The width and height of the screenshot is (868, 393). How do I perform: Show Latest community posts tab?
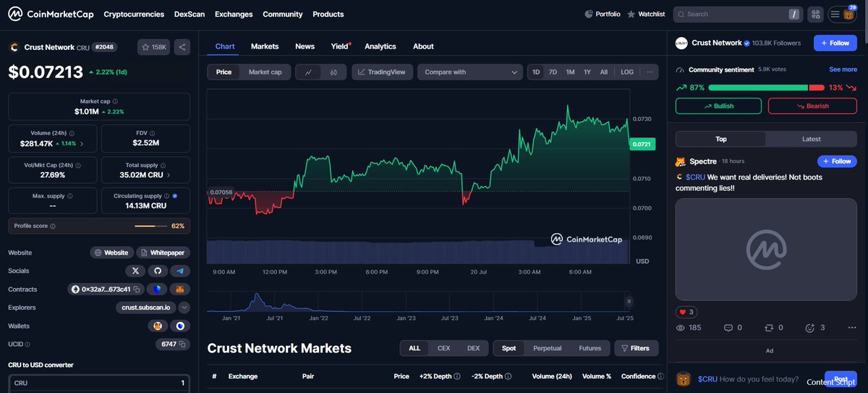812,139
